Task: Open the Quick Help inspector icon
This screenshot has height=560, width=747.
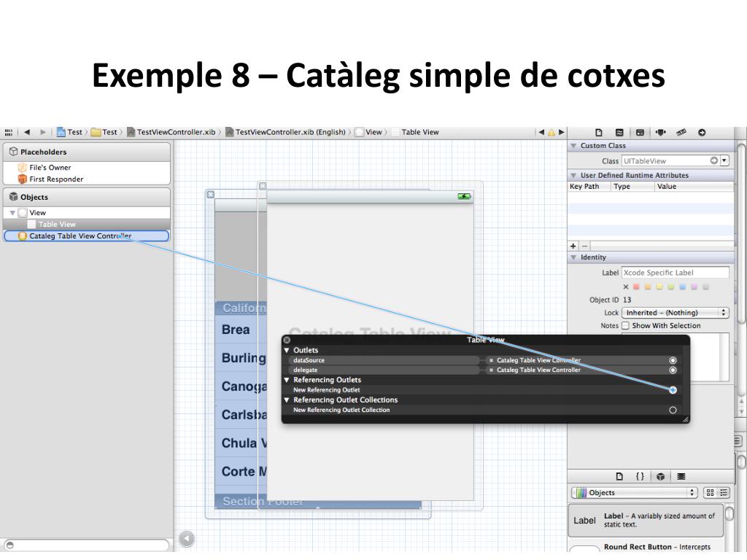Action: 619,133
